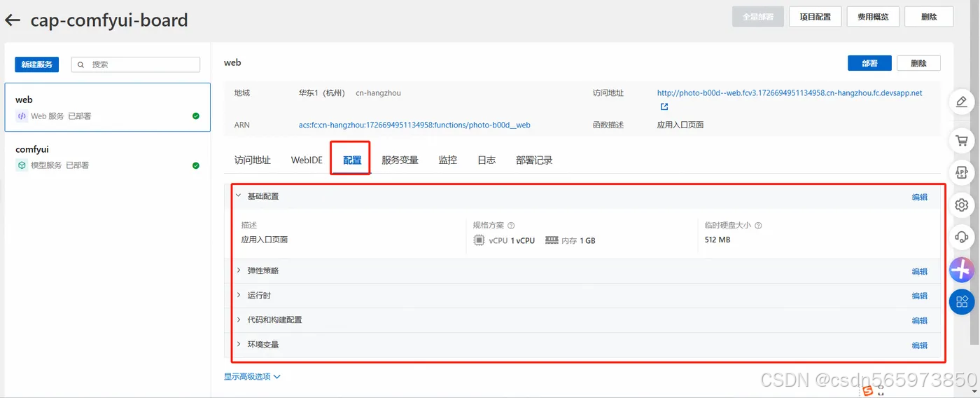Click the top-right project 删除 button

(x=929, y=17)
